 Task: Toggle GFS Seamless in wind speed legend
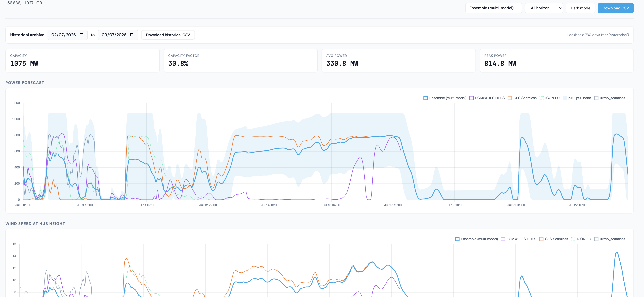[x=554, y=239]
